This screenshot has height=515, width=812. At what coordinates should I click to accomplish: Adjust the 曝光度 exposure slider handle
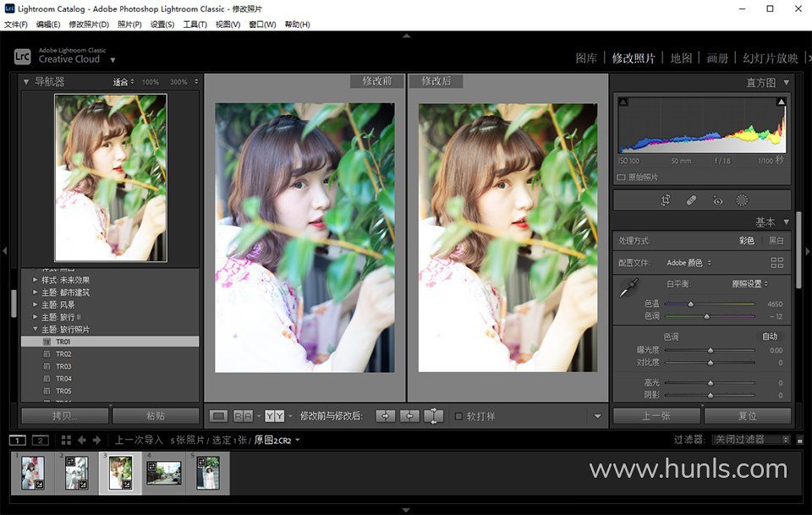(710, 350)
